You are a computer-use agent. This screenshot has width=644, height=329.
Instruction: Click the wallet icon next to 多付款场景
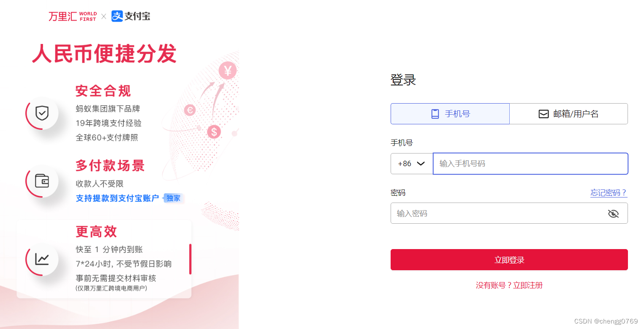[41, 181]
